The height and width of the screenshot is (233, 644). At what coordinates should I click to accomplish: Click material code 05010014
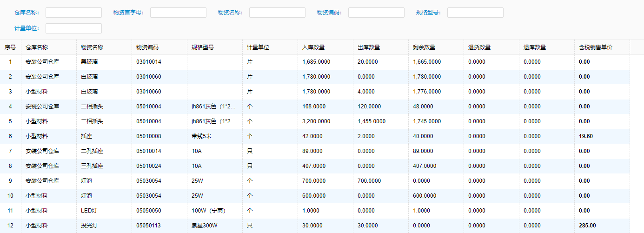pos(149,151)
